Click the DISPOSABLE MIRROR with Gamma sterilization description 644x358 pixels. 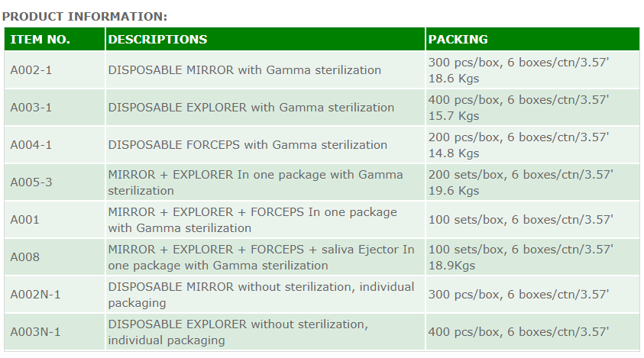pos(244,70)
